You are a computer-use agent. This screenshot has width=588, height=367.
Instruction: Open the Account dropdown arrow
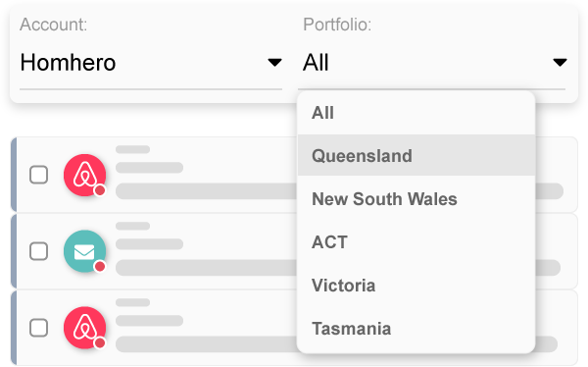click(274, 63)
